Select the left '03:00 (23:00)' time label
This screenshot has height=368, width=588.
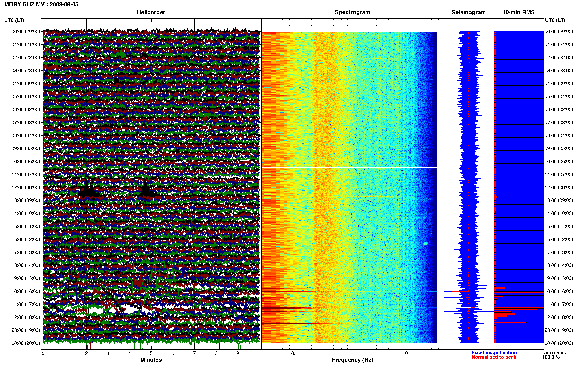26,71
